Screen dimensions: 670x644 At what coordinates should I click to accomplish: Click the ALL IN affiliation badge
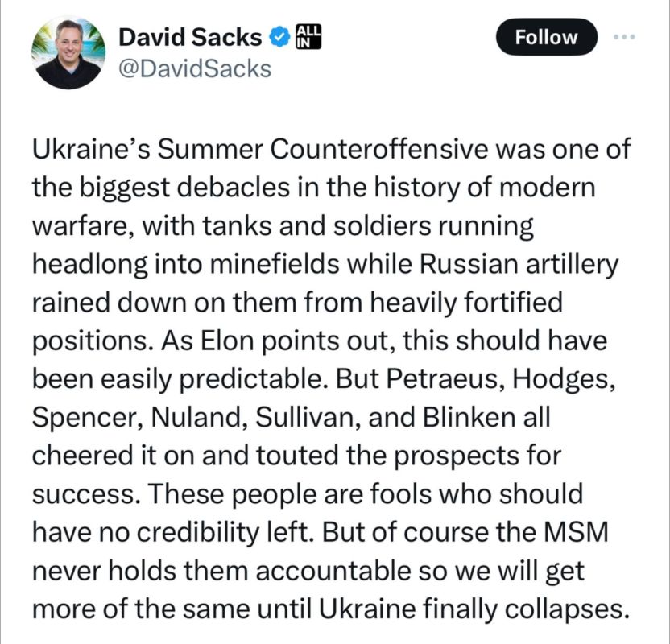(x=310, y=36)
